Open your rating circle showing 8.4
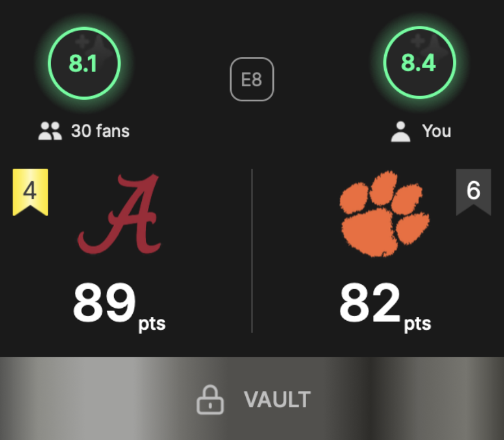The width and height of the screenshot is (504, 440). pos(420,62)
